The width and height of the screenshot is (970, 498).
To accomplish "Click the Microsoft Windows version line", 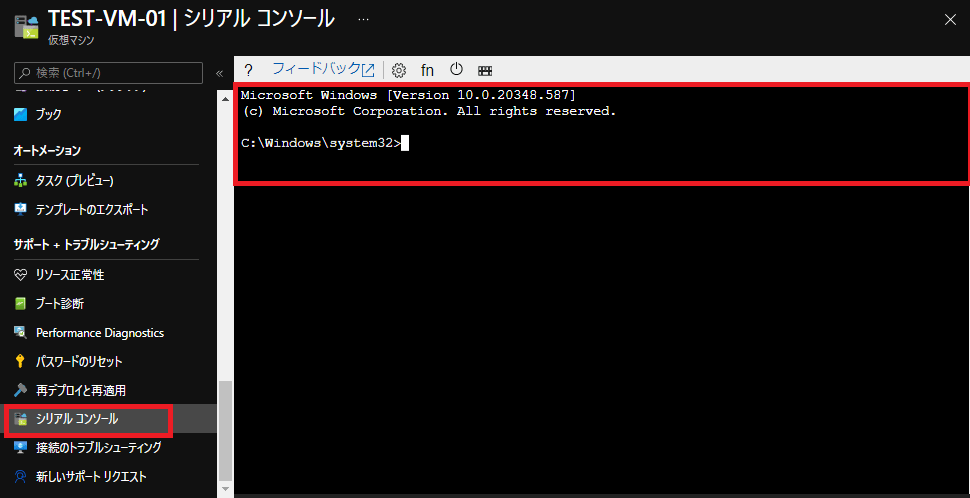I will tap(408, 95).
